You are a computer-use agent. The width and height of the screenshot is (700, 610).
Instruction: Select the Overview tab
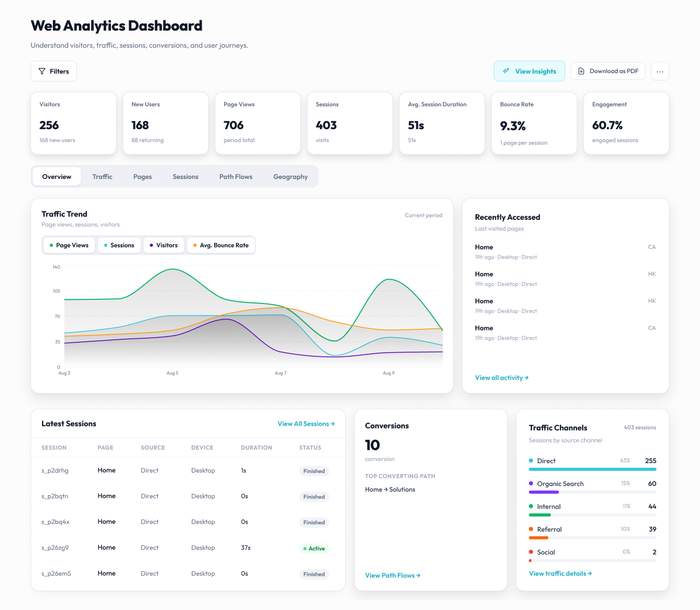coord(57,176)
